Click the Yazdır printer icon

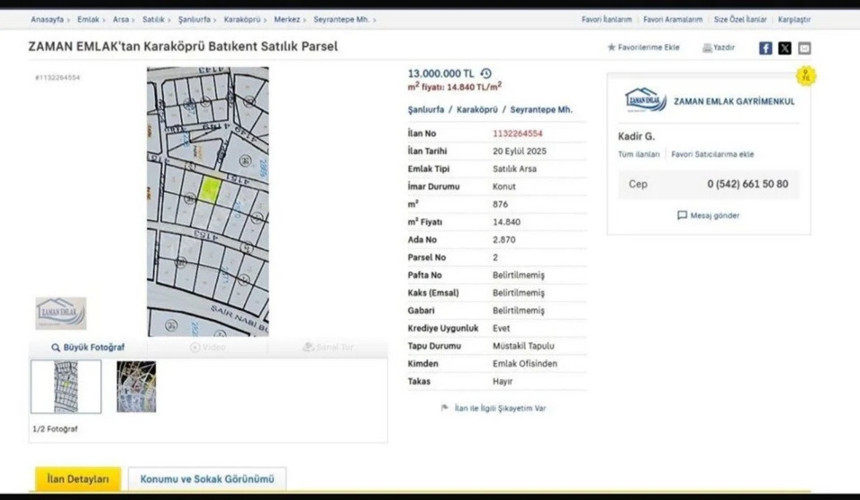707,48
